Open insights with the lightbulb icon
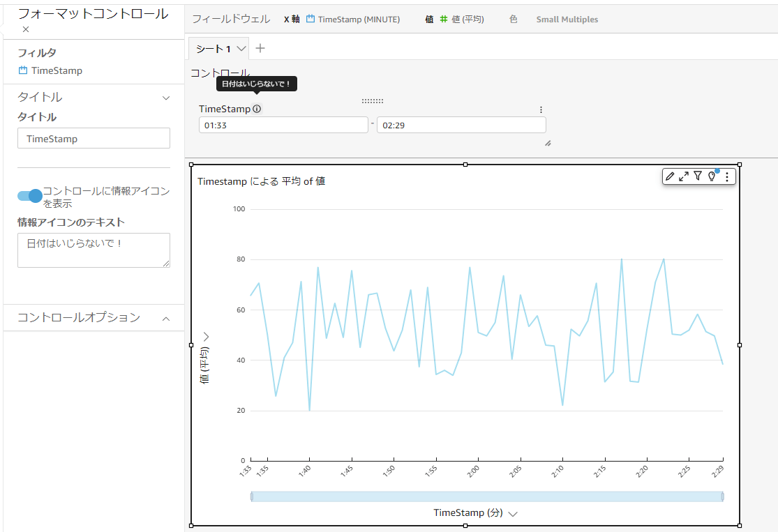The height and width of the screenshot is (532, 778). tap(712, 176)
